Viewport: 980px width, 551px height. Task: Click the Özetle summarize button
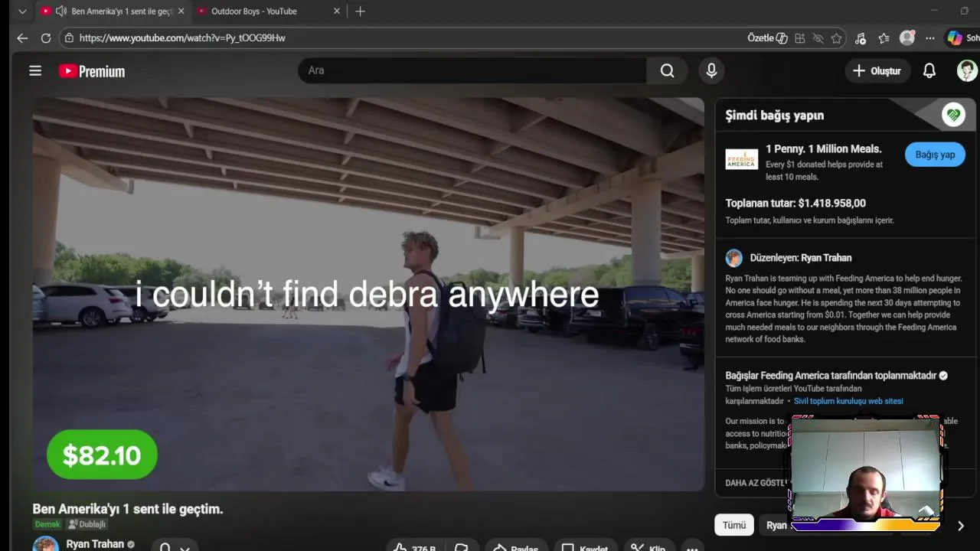[x=767, y=37]
